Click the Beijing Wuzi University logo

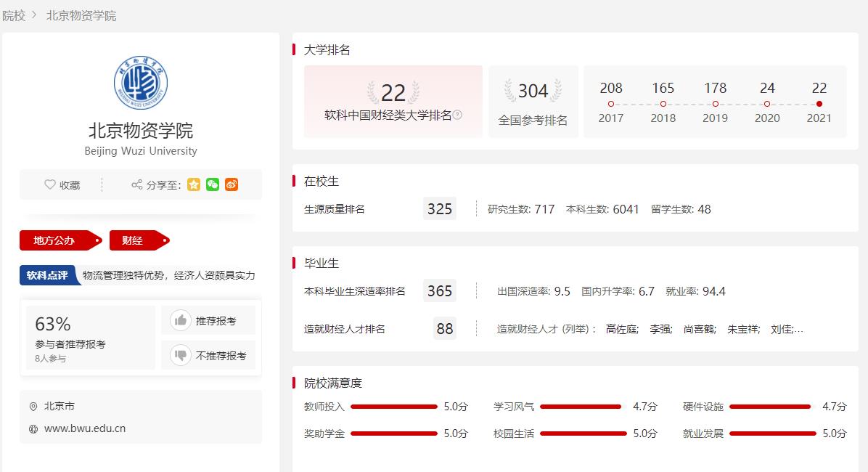tap(141, 84)
